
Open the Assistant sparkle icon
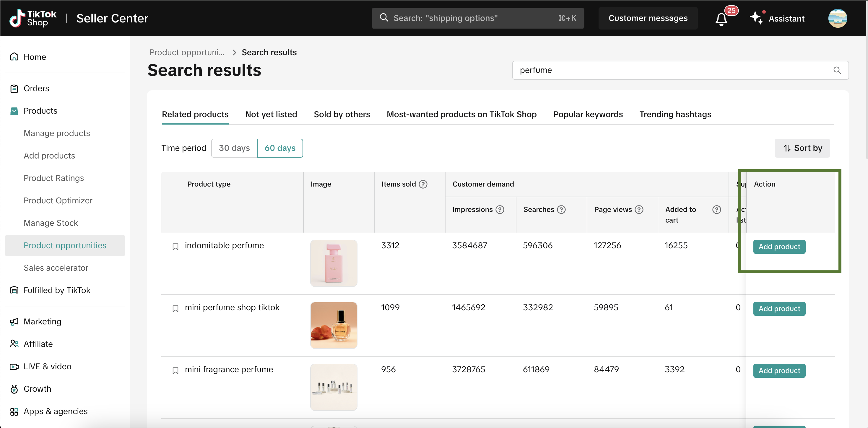click(x=756, y=18)
